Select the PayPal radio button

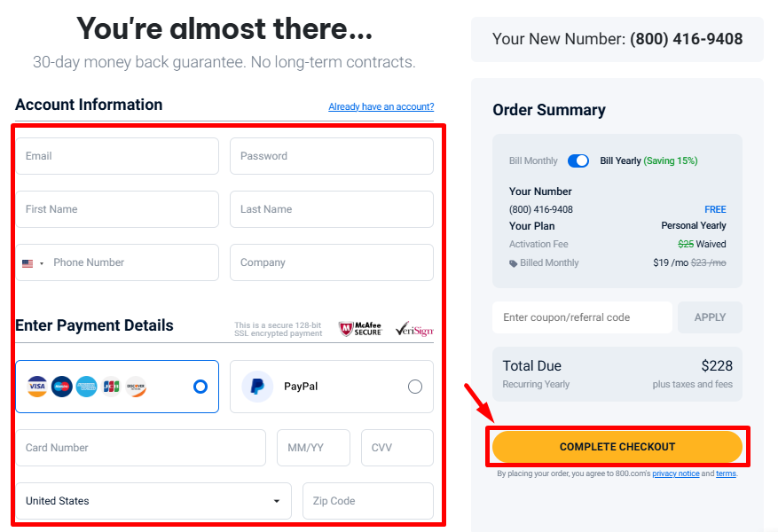pos(415,387)
